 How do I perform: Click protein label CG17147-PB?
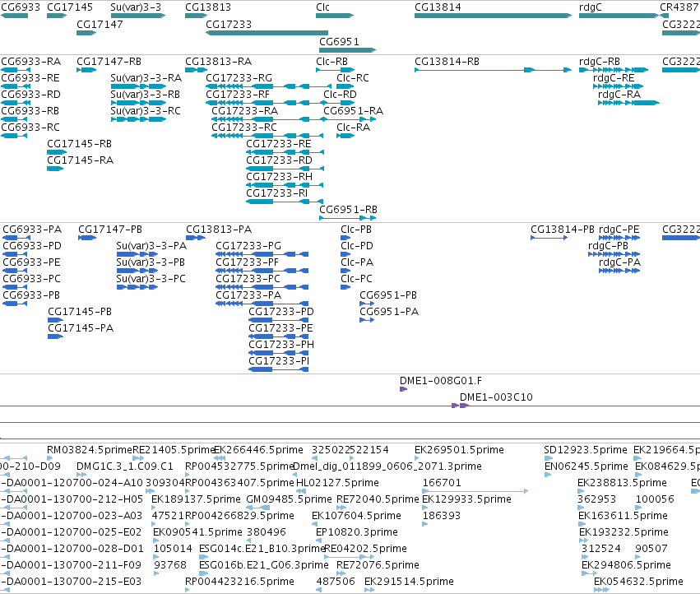pos(110,230)
